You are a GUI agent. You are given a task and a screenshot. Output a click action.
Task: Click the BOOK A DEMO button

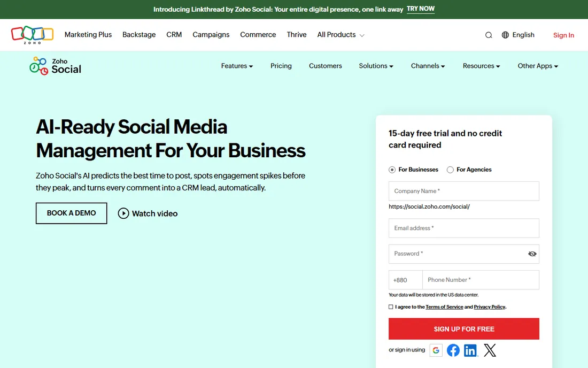pyautogui.click(x=71, y=213)
